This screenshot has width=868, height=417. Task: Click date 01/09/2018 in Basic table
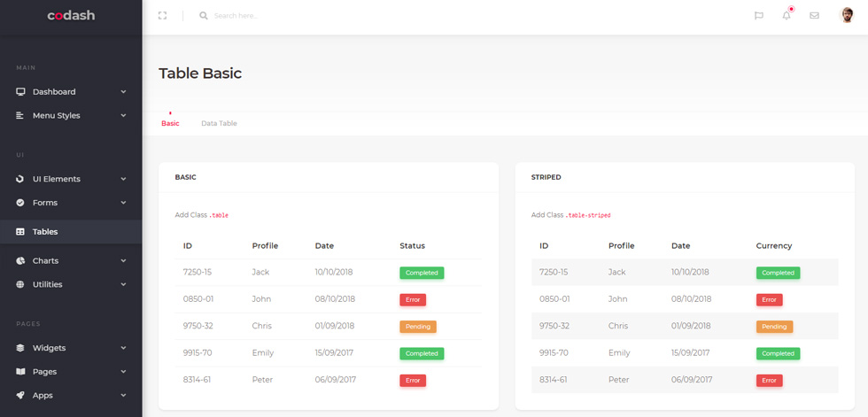coord(335,326)
